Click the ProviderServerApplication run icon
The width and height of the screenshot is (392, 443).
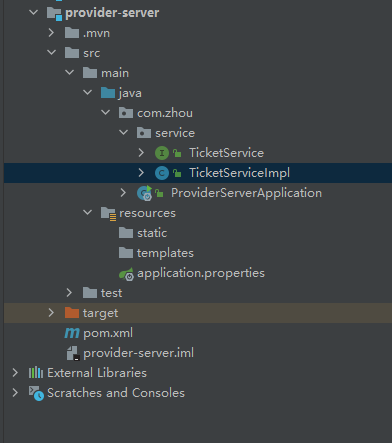[144, 193]
